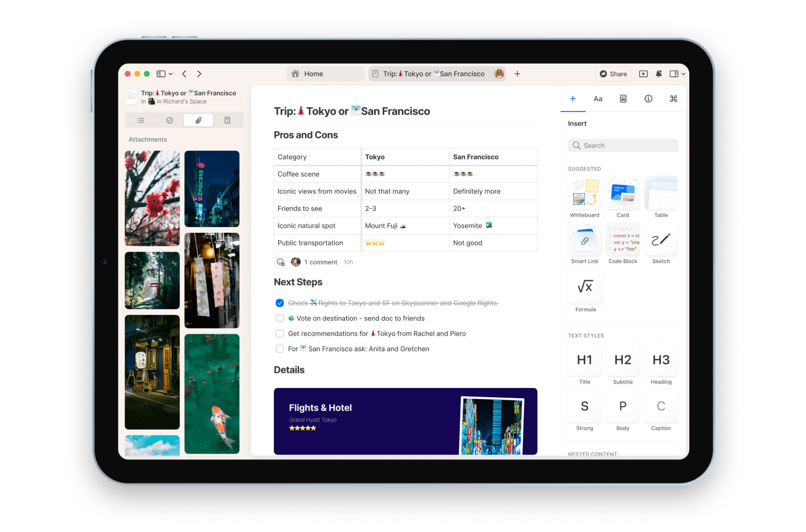The width and height of the screenshot is (806, 532).
Task: Start presentation mode with play icon
Action: coord(643,74)
